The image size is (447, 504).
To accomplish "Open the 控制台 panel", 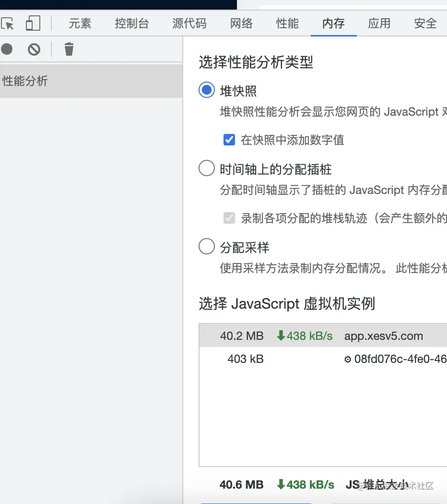I will click(132, 23).
